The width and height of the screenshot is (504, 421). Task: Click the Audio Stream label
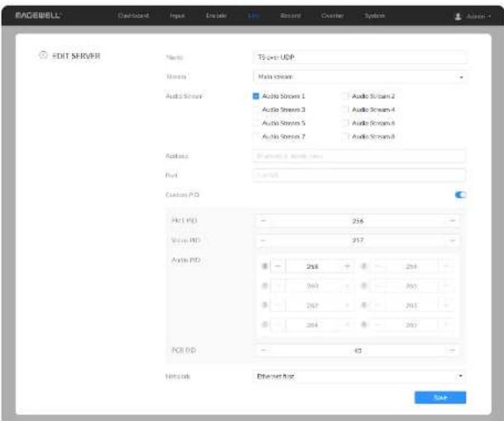[184, 96]
